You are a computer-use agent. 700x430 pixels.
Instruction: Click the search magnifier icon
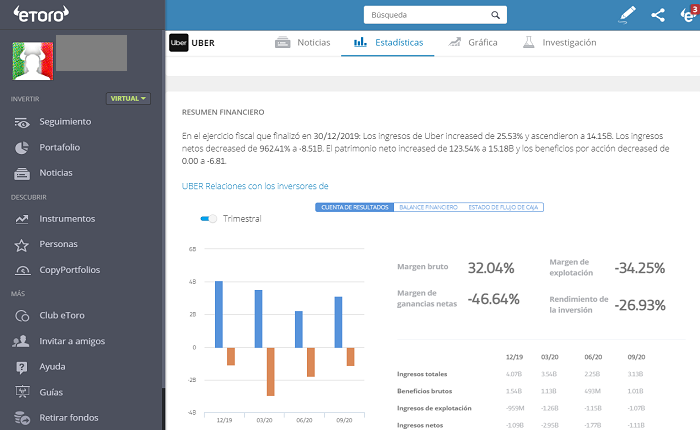pyautogui.click(x=495, y=15)
